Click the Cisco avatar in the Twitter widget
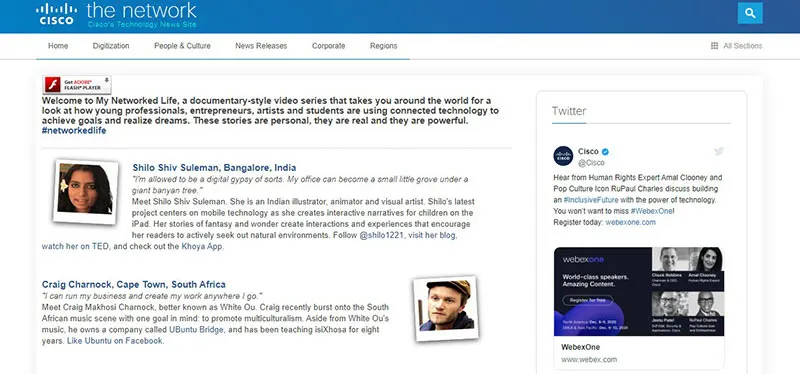The width and height of the screenshot is (800, 374). pos(563,156)
